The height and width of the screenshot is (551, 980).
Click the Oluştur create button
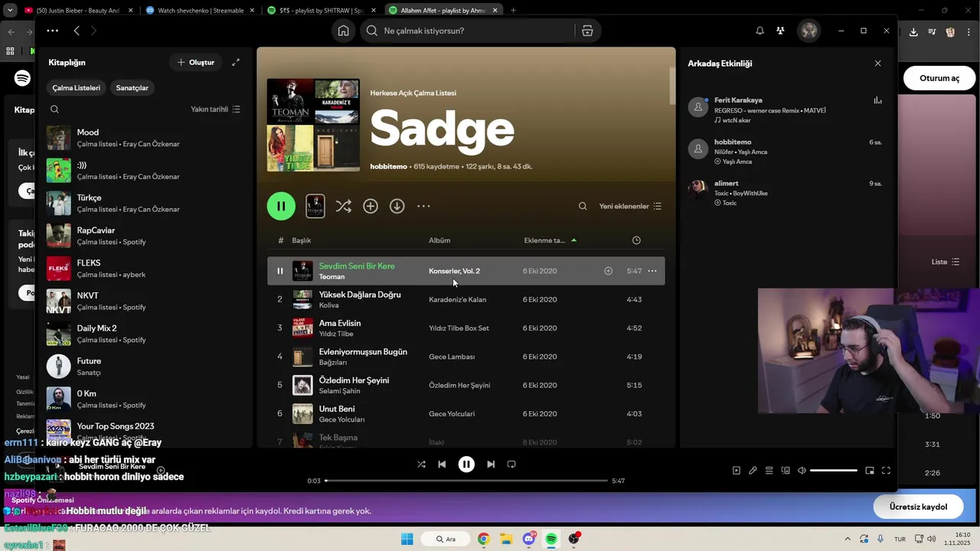point(196,62)
